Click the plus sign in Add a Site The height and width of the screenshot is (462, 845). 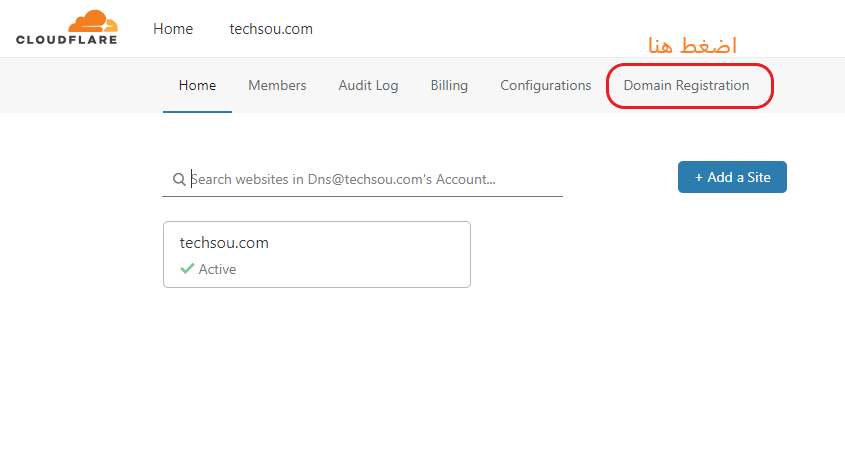[x=698, y=177]
